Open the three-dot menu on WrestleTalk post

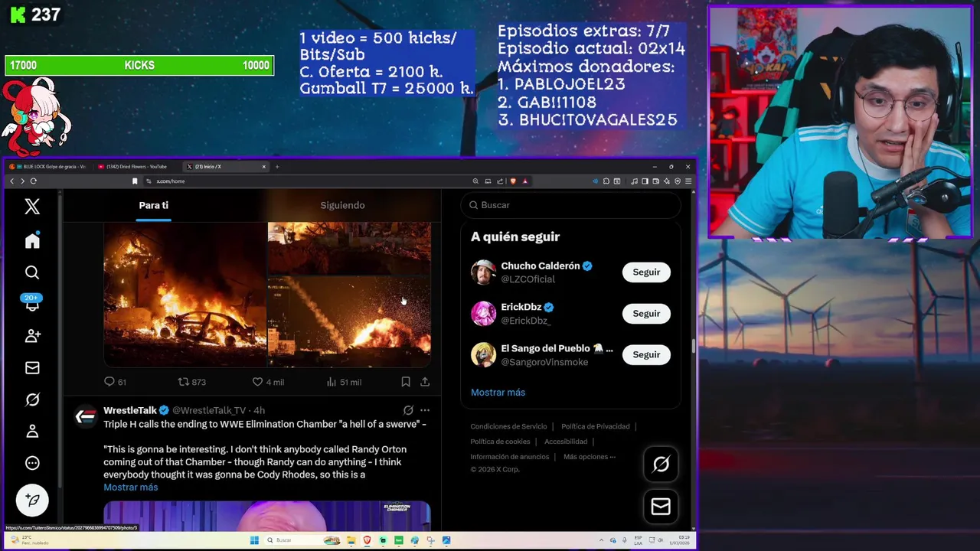click(x=425, y=410)
